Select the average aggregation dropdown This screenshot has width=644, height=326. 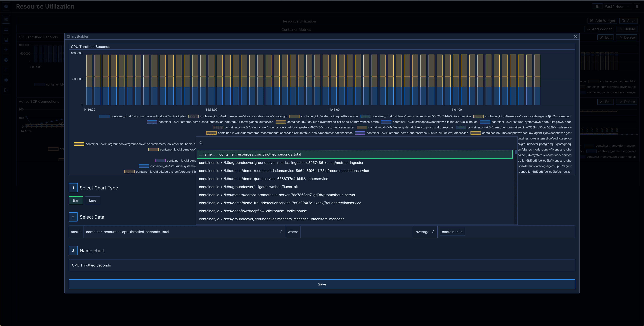coord(424,232)
